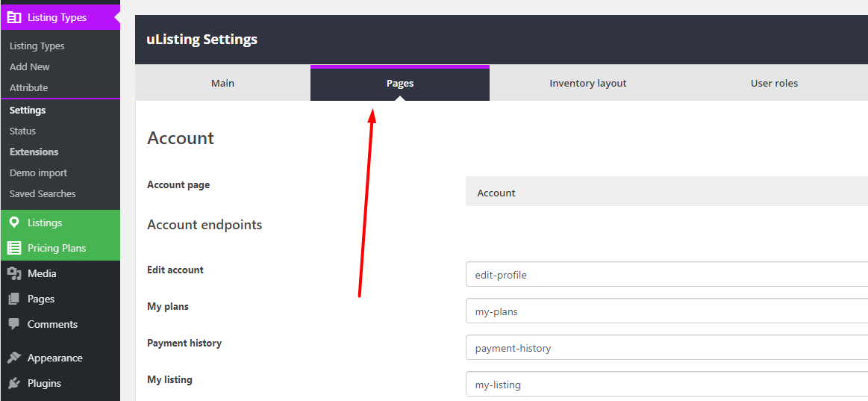
Task: Click the Listing Types menu icon
Action: click(14, 17)
